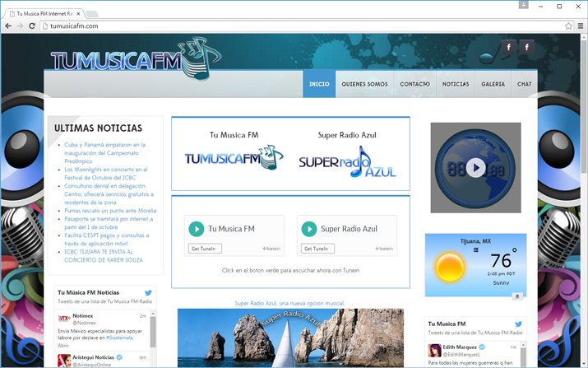This screenshot has width=588, height=368.
Task: Open the Chrome hamburger menu
Action: (x=580, y=26)
